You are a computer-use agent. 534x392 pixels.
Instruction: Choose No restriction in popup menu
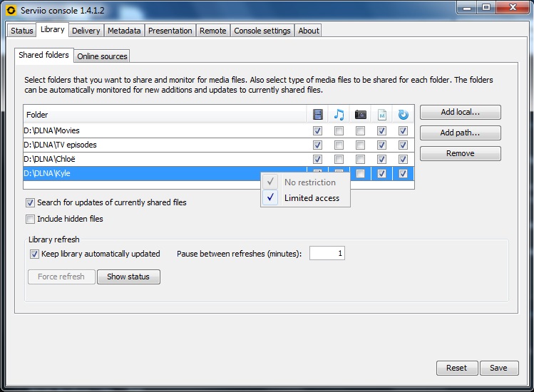tap(305, 182)
